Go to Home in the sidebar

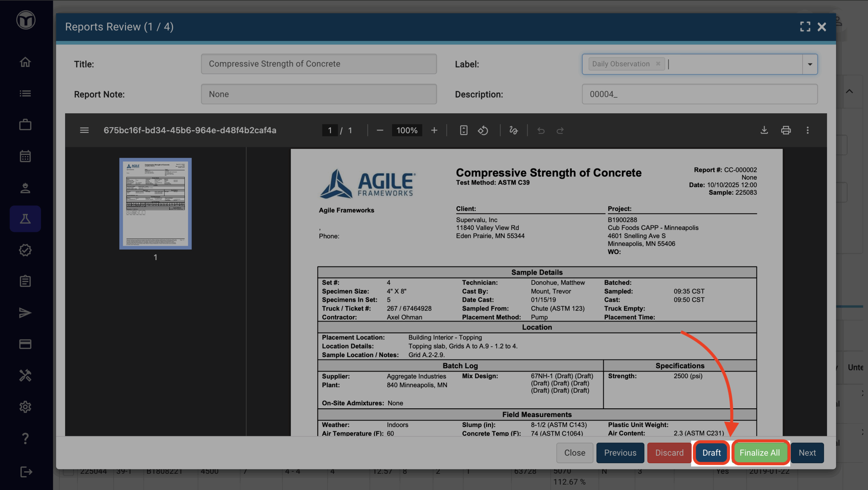coord(25,62)
